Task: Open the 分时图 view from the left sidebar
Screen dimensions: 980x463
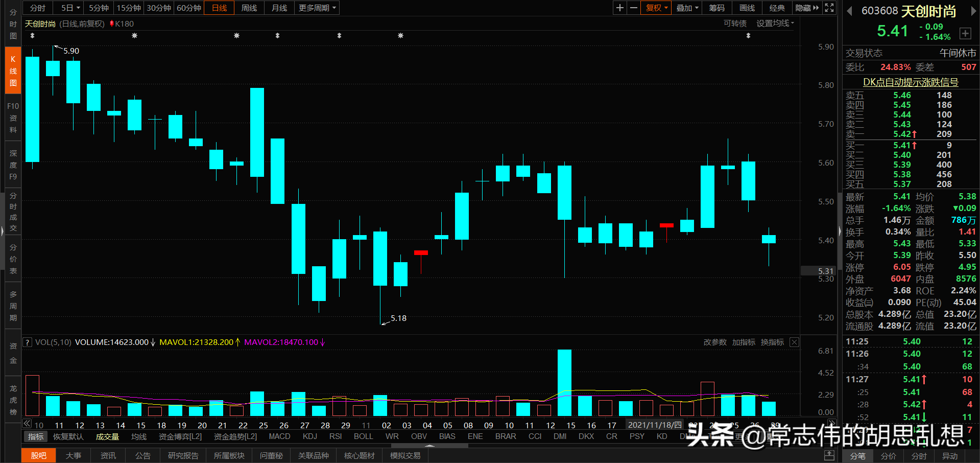Action: (x=13, y=23)
